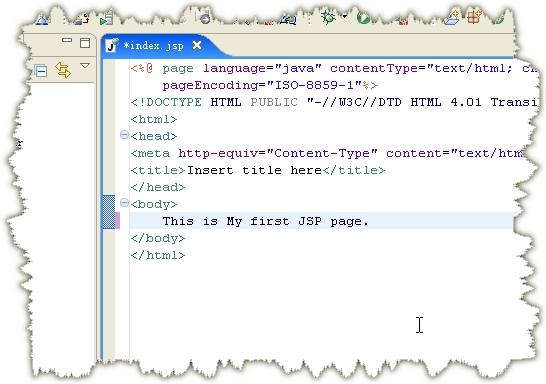Screen dimensions: 546x384
Task: Click the Debug bug icon in toolbar
Action: point(328,17)
